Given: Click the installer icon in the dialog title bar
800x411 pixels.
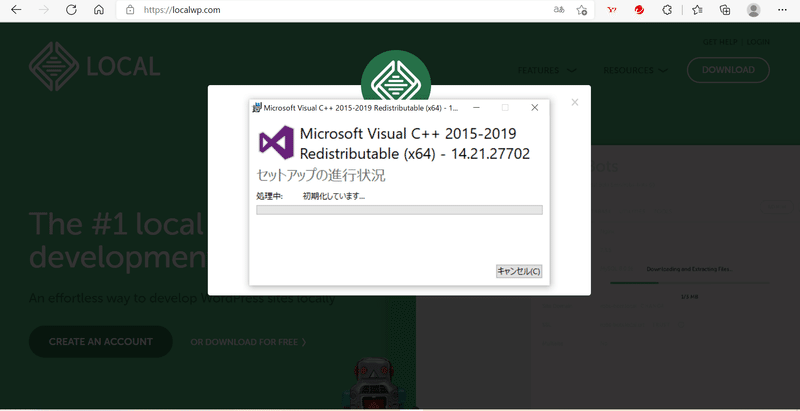Looking at the screenshot, I should [257, 108].
